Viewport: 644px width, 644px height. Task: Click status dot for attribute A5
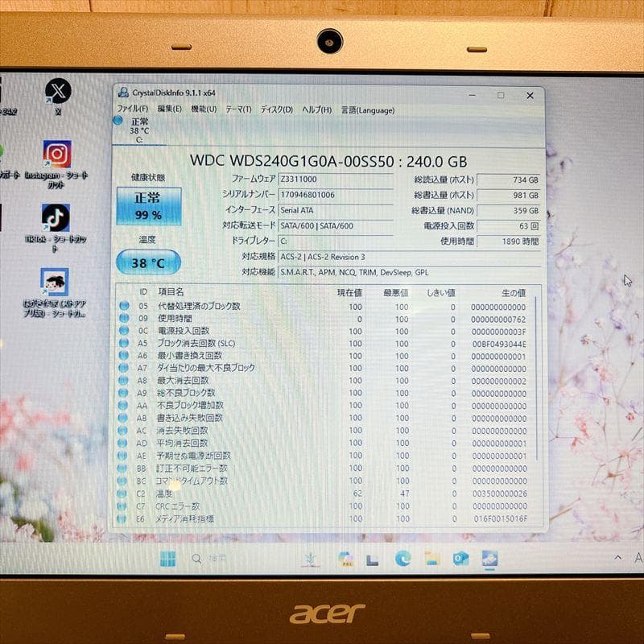(x=124, y=343)
